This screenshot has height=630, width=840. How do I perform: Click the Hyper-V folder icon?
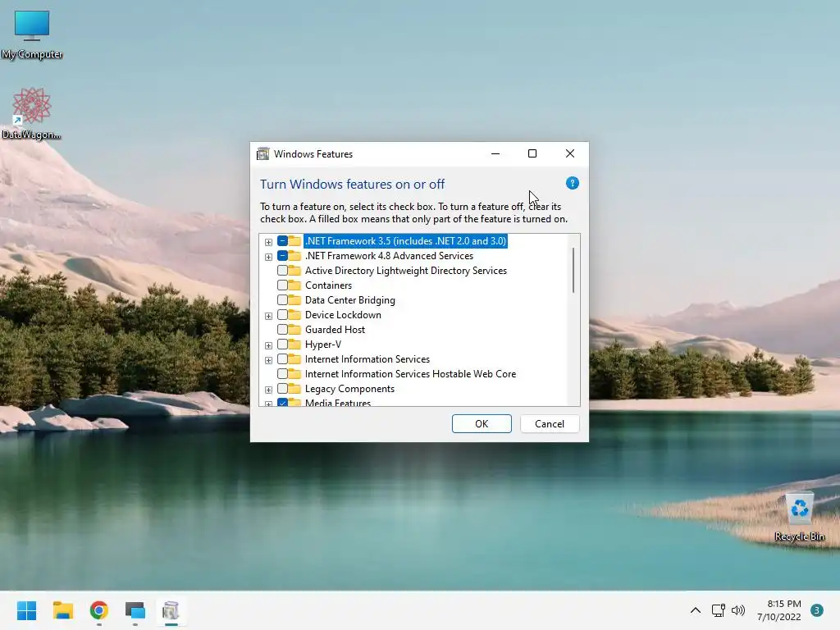click(294, 344)
